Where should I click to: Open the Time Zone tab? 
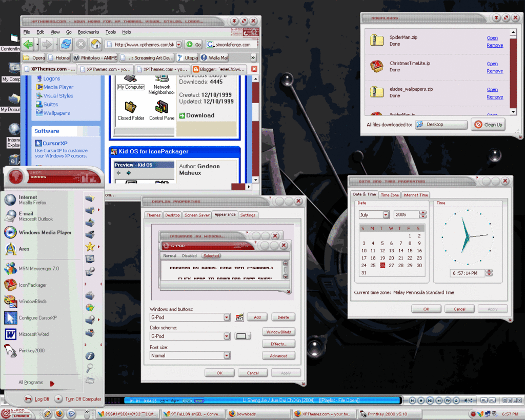[390, 195]
